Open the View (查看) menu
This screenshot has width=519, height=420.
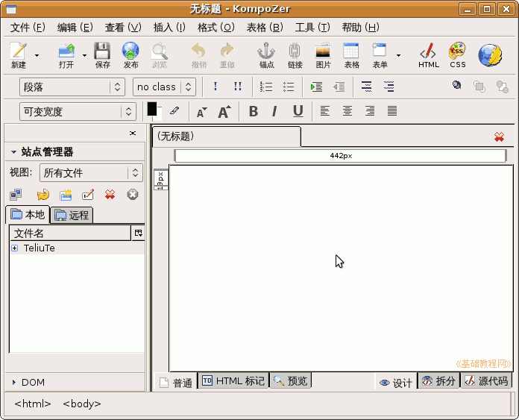(123, 28)
